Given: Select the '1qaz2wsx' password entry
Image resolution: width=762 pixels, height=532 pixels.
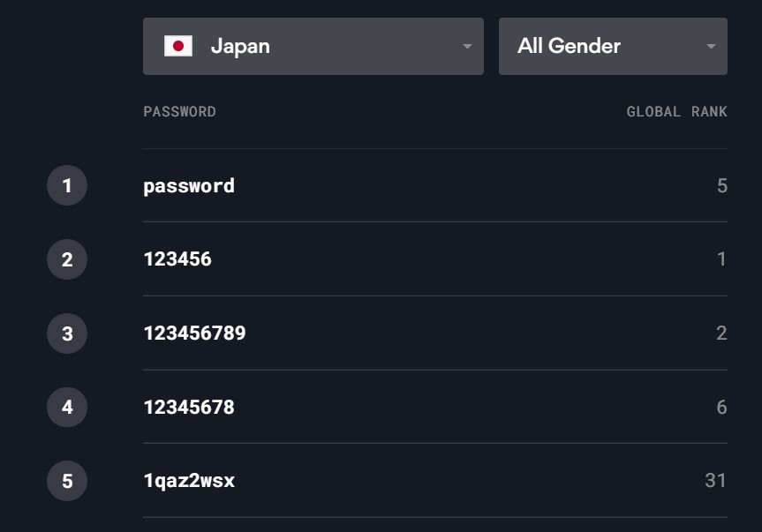Looking at the screenshot, I should coord(189,481).
